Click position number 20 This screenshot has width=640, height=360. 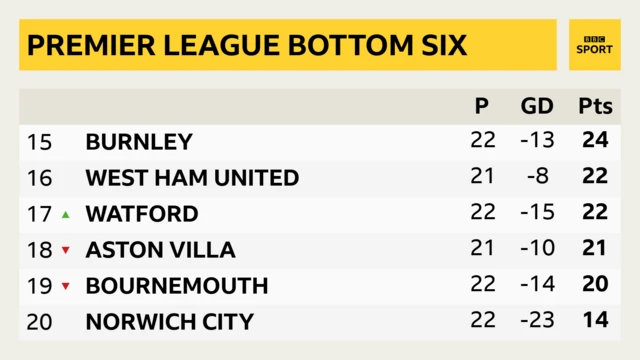pyautogui.click(x=40, y=322)
